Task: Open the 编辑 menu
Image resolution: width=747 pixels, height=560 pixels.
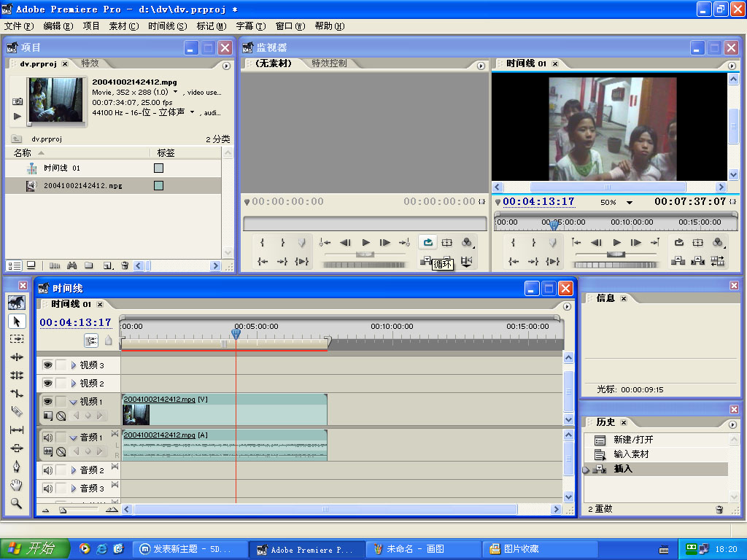Action: tap(58, 26)
